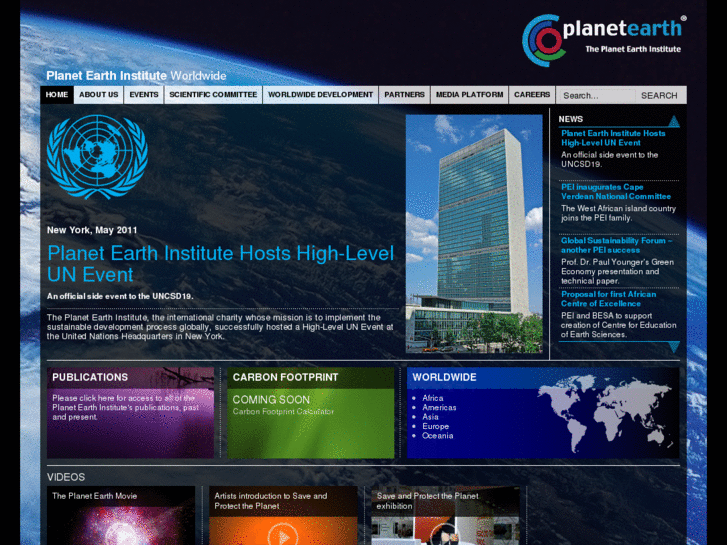Open Proposal for first African Centre link

click(x=608, y=299)
